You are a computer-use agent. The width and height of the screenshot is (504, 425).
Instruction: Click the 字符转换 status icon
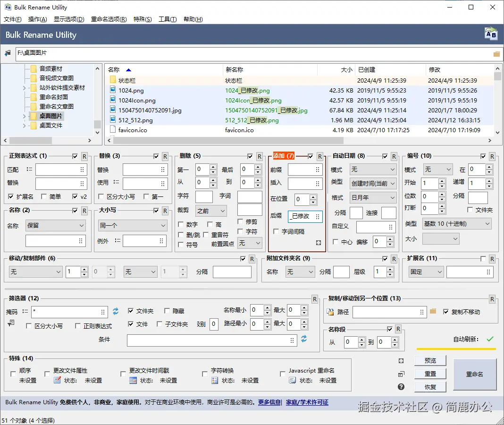coord(215,381)
